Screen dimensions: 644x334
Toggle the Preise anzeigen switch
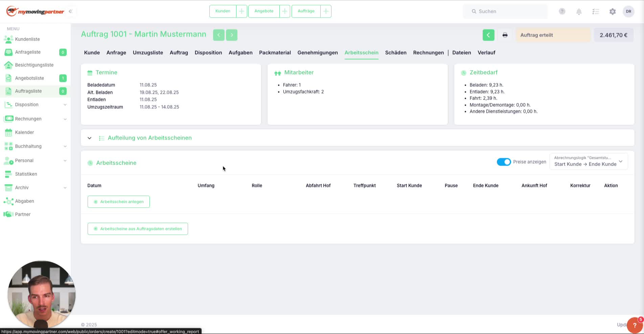click(x=504, y=162)
